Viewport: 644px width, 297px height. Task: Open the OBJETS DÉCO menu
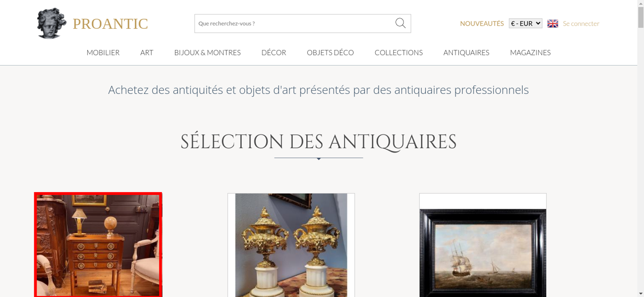[x=330, y=52]
